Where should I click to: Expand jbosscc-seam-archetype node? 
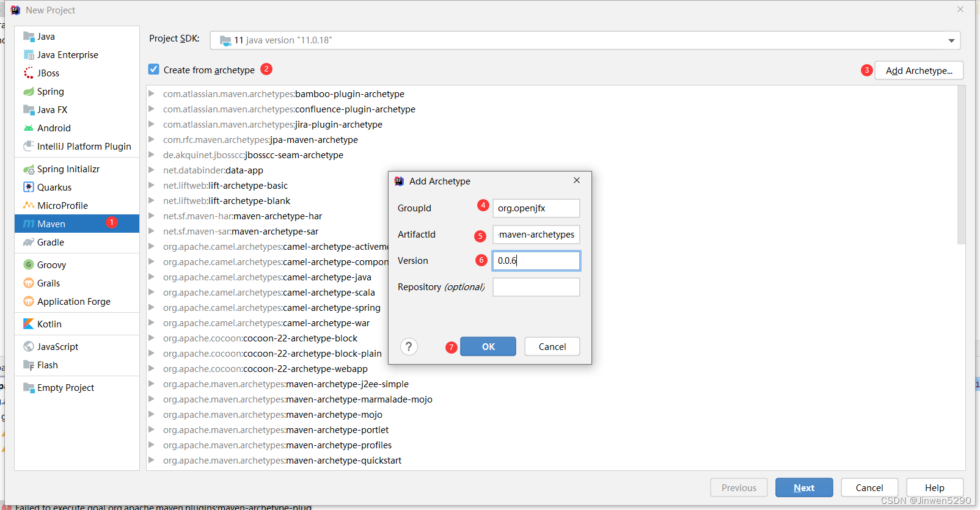(152, 155)
